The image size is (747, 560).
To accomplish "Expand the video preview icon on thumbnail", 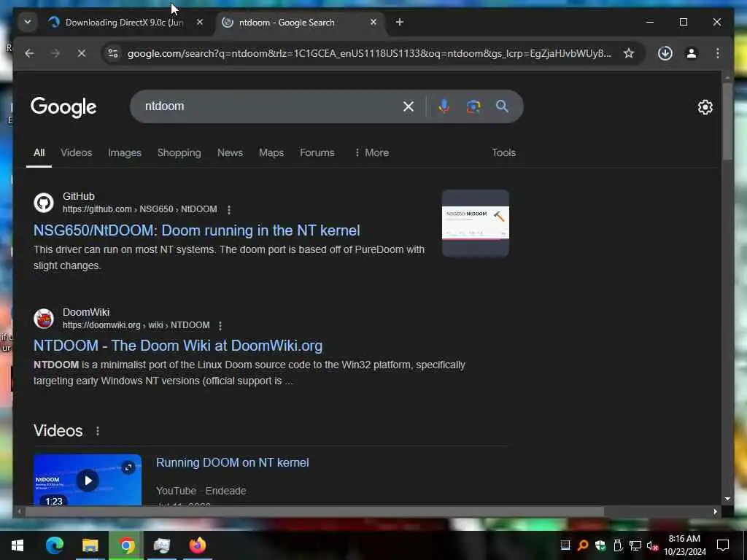I will 128,467.
